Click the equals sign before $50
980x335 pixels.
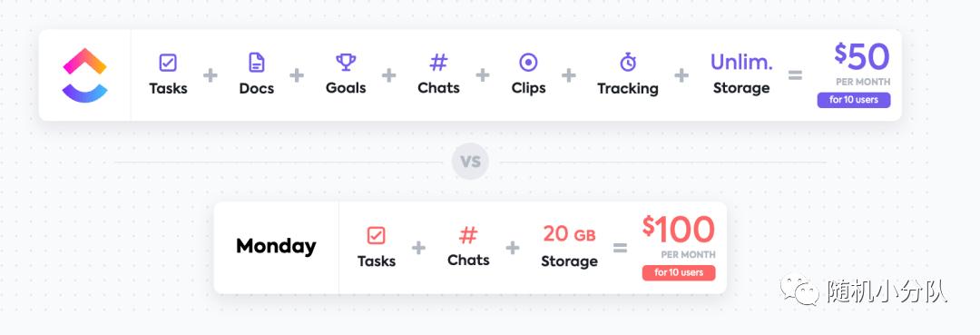795,75
